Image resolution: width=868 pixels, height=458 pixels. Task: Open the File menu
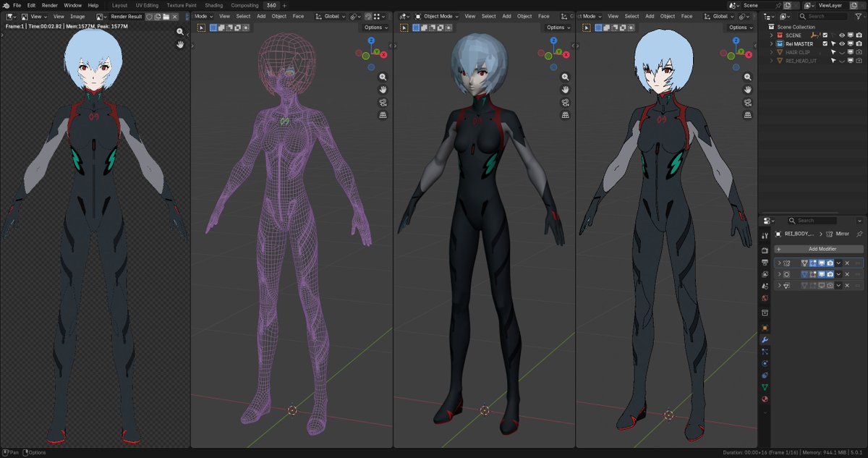click(17, 5)
